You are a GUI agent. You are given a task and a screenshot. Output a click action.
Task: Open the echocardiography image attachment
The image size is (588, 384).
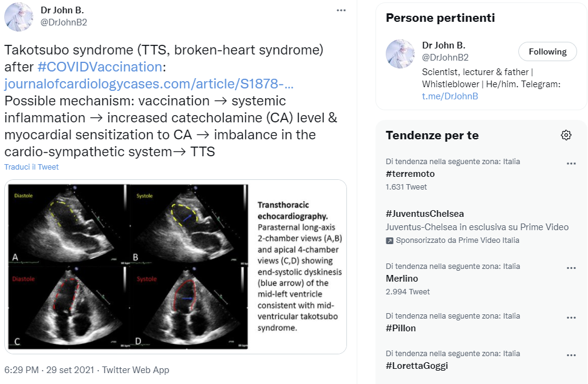click(x=176, y=266)
